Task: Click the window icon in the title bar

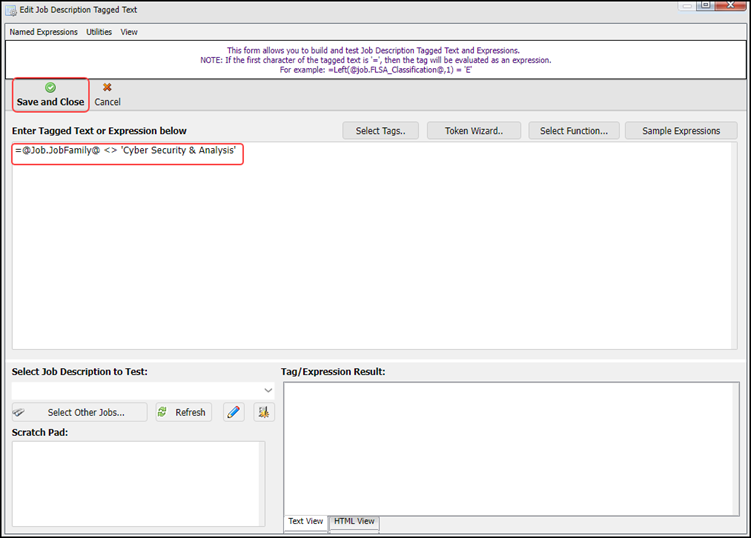Action: coord(9,9)
